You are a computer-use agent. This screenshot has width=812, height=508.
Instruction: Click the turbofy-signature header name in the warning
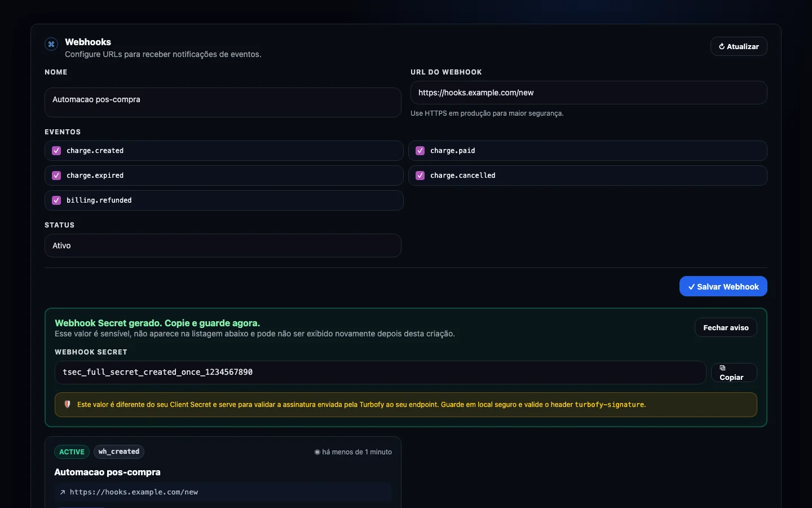point(609,405)
